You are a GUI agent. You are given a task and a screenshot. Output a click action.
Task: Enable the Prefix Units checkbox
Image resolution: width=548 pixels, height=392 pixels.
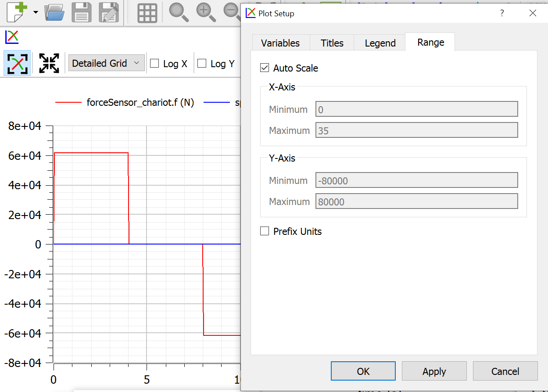[x=265, y=231]
